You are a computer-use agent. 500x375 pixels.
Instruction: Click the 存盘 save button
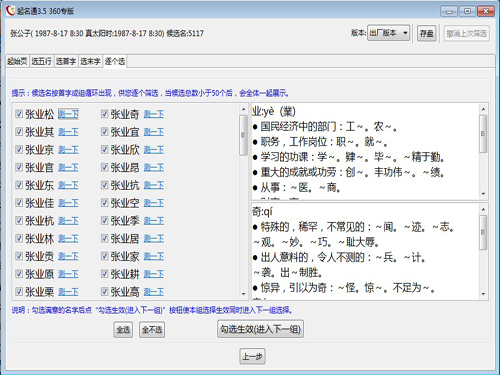[427, 33]
